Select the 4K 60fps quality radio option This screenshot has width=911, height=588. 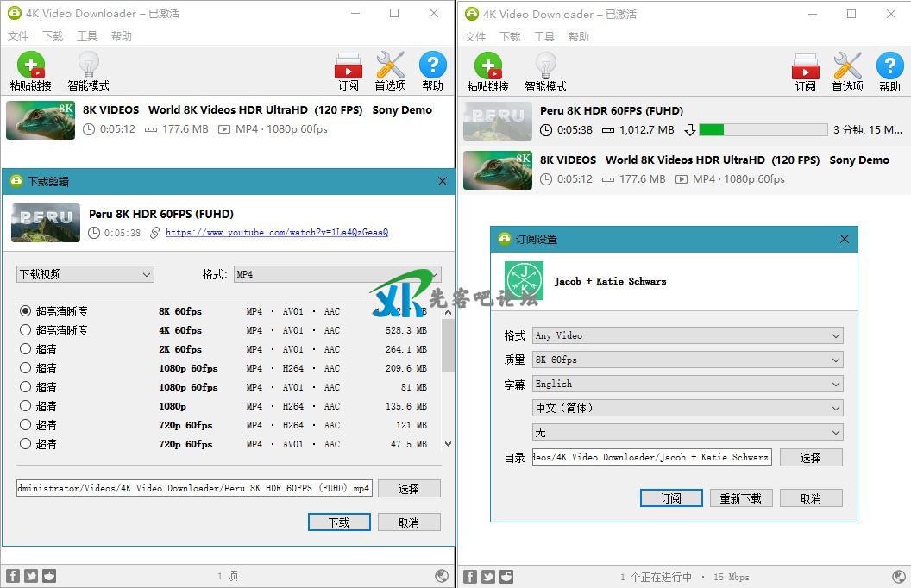pyautogui.click(x=26, y=330)
